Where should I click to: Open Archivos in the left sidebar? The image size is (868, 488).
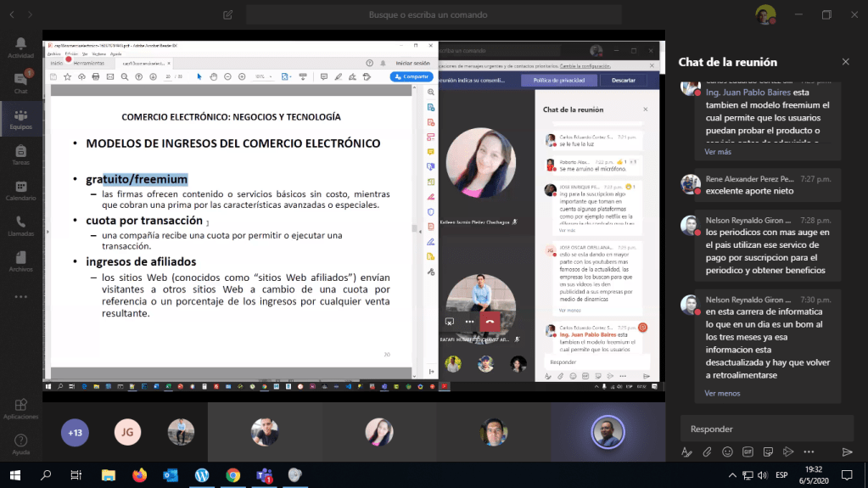pos(20,261)
